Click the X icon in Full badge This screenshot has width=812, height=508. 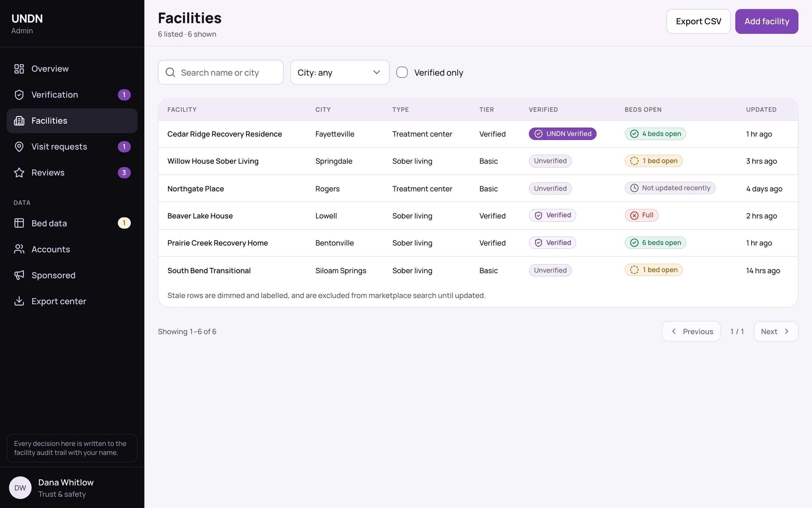point(634,215)
